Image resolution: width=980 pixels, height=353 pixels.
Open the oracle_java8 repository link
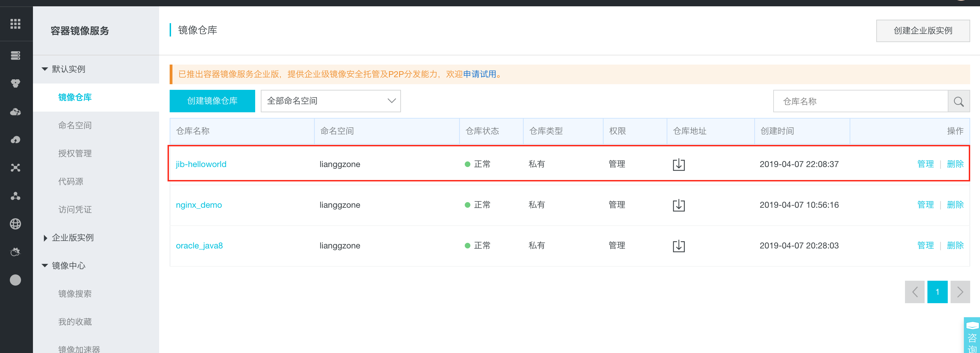[x=199, y=246]
